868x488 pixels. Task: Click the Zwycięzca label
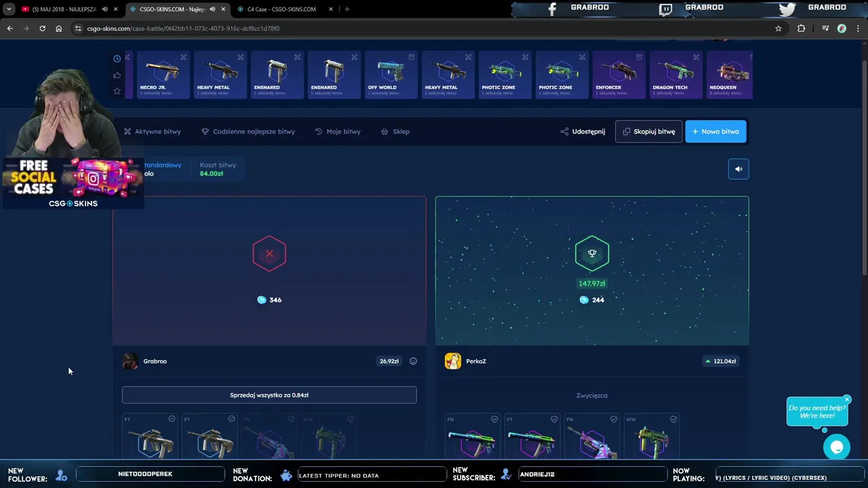(592, 395)
